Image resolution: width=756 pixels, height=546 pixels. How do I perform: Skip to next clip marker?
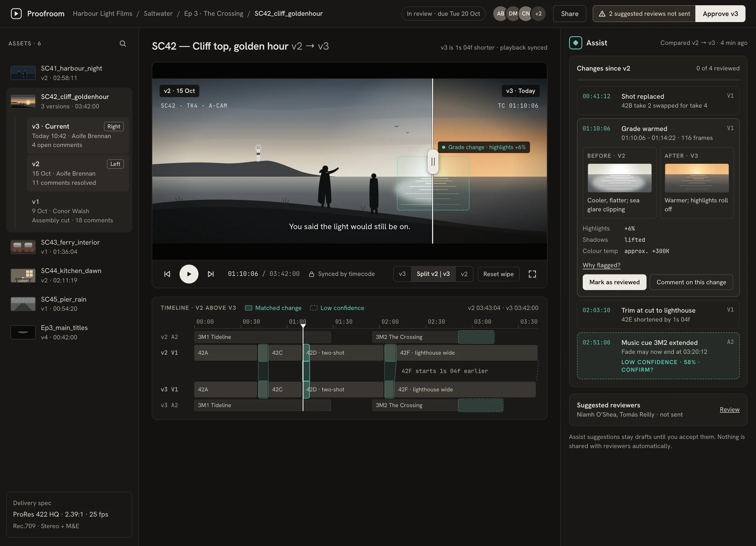pos(211,274)
